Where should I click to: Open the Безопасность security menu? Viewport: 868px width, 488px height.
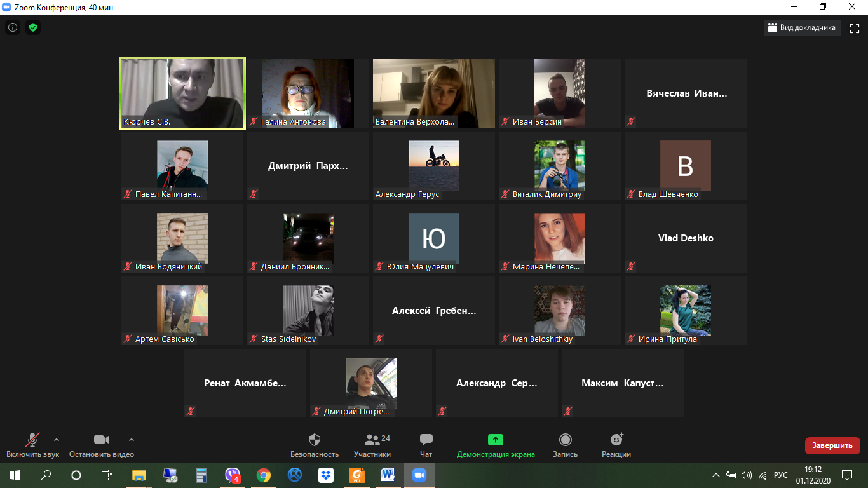pyautogui.click(x=315, y=445)
